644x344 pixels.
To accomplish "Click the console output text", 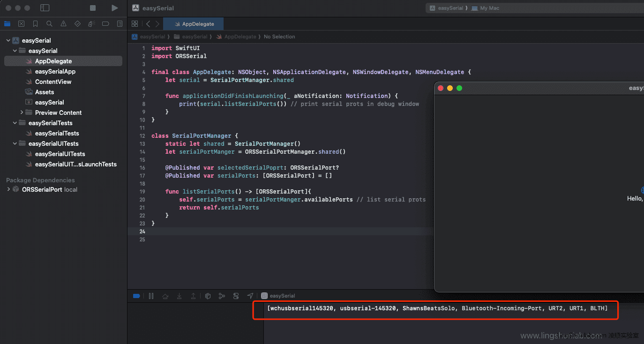I will (x=437, y=308).
